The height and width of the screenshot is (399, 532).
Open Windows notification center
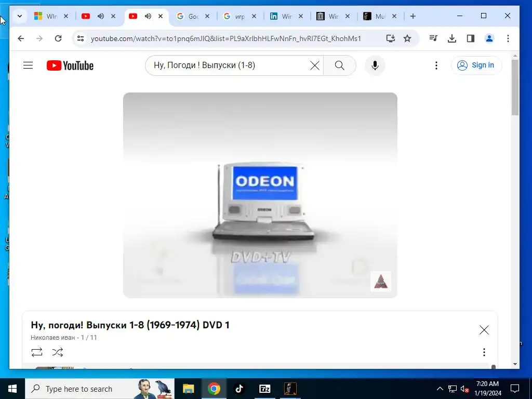click(515, 389)
